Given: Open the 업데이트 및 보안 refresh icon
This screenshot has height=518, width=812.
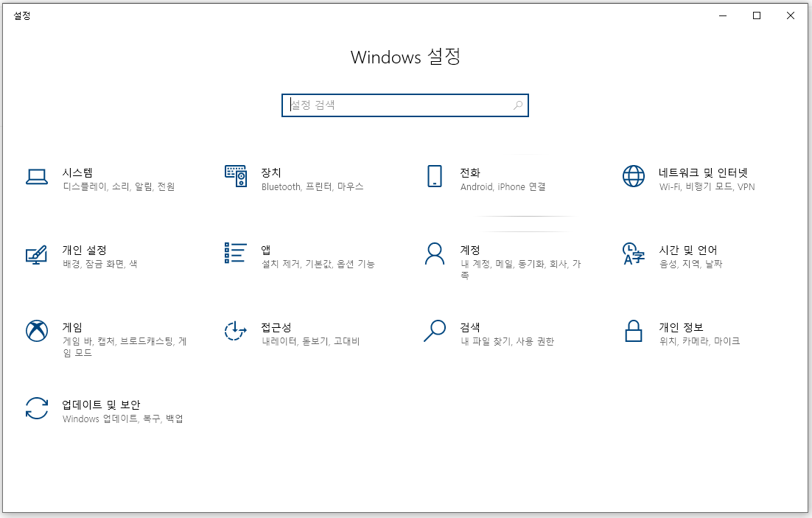Looking at the screenshot, I should pos(37,408).
